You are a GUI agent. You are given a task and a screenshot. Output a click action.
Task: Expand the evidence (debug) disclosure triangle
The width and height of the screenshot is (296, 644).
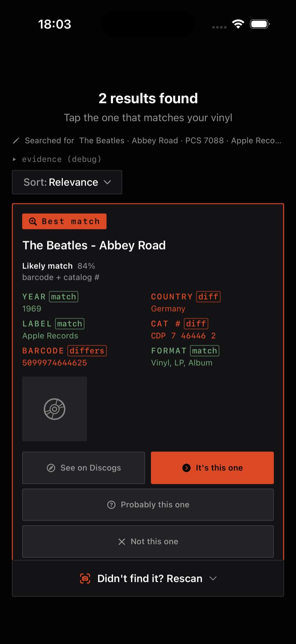click(x=14, y=159)
